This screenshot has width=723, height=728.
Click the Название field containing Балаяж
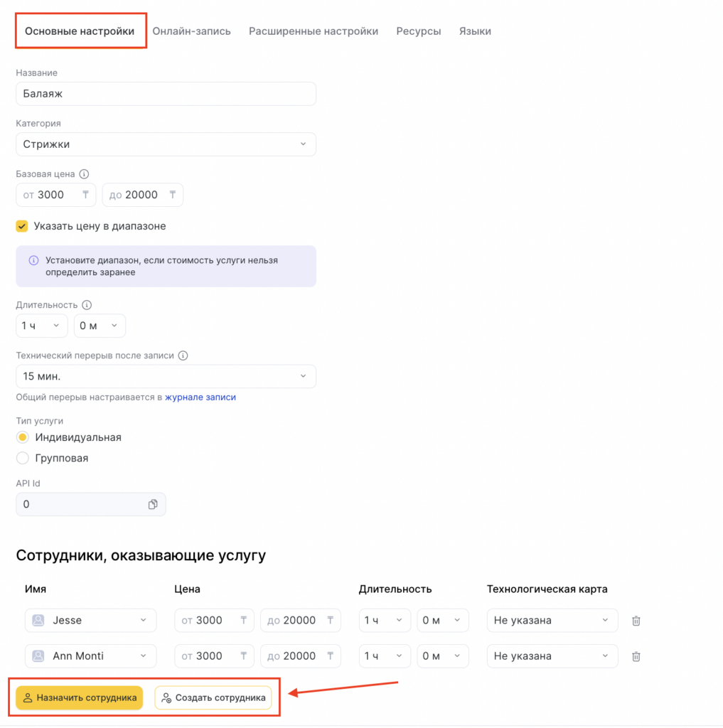(166, 94)
